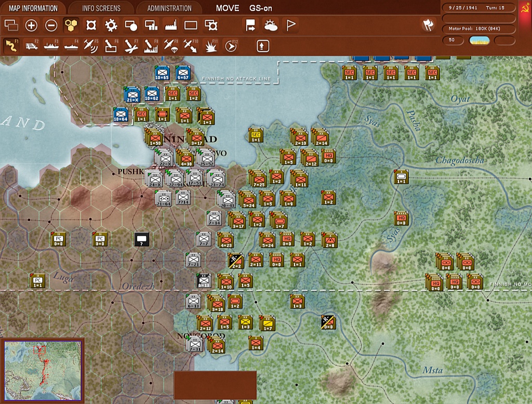Viewport: 532px width, 404px height.
Task: Select the German unit stack labeled 22=94
Action: 175,179
